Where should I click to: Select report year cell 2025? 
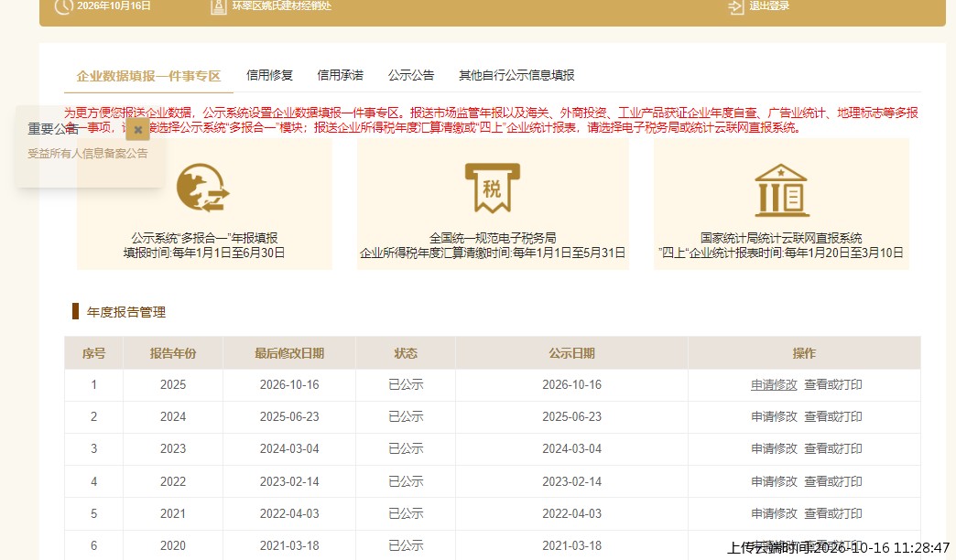173,384
